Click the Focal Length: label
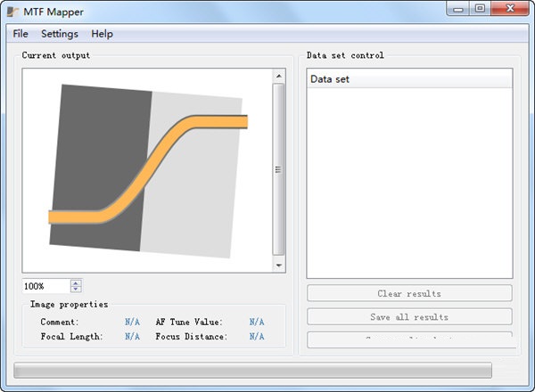This screenshot has height=392, width=535. tap(71, 337)
